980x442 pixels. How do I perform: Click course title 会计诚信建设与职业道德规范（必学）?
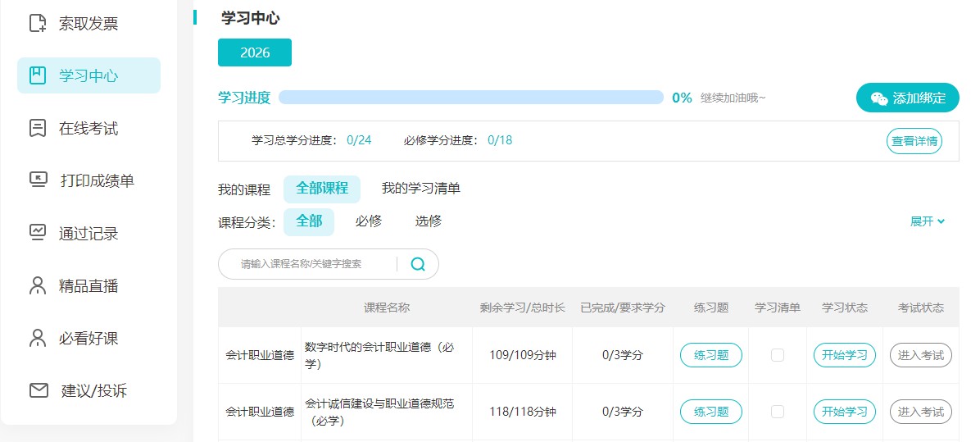380,412
